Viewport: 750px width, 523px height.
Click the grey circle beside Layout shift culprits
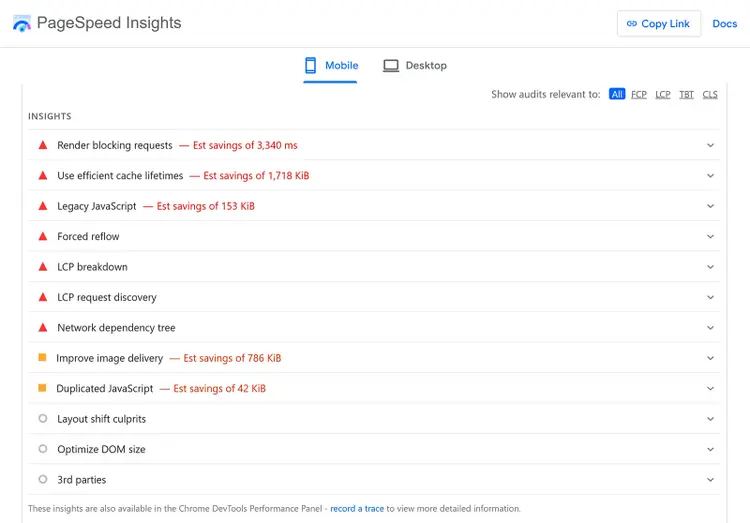click(x=43, y=418)
